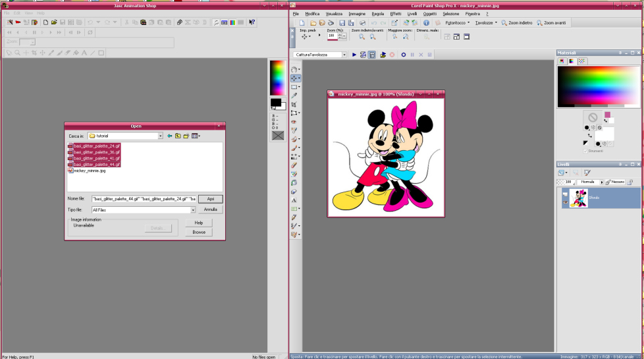Click the Save floppy icon in Paint Shop Pro
Viewport: 644px width, 359px height.
pos(342,23)
